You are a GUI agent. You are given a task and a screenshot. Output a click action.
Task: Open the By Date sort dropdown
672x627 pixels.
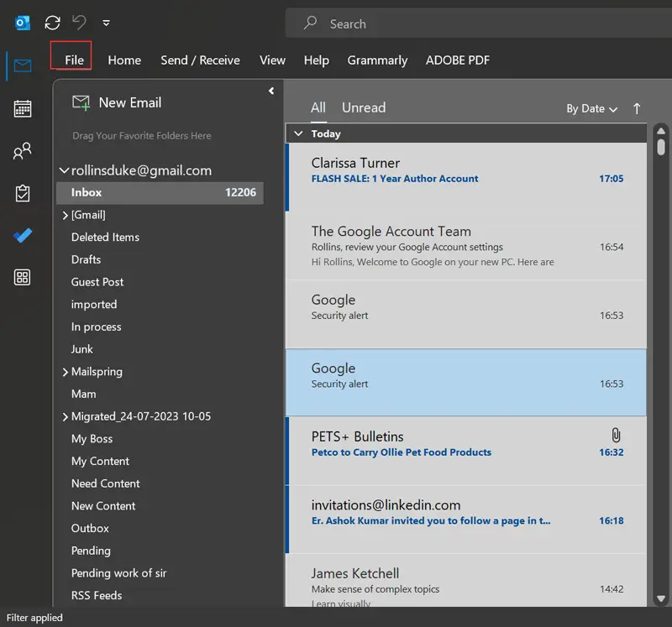coord(591,108)
